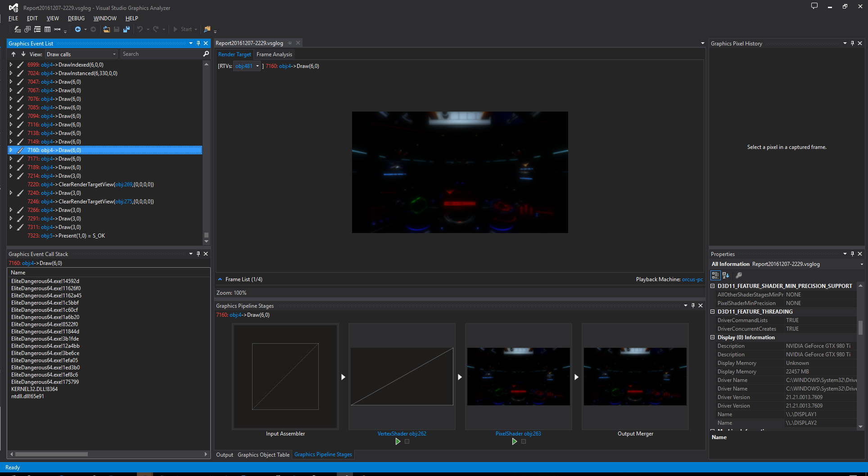Click the move up arrow in Event List
This screenshot has height=476, width=868.
tap(14, 54)
